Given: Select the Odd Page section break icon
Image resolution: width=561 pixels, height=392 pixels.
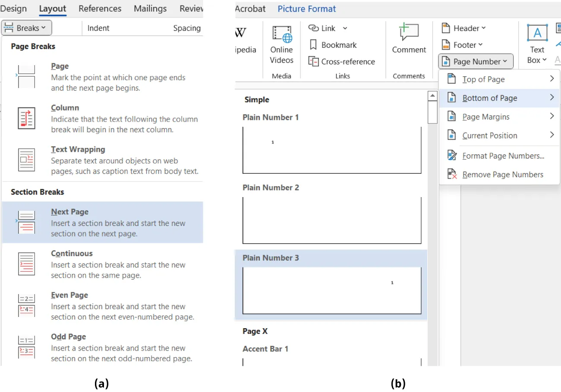Looking at the screenshot, I should click(x=26, y=347).
